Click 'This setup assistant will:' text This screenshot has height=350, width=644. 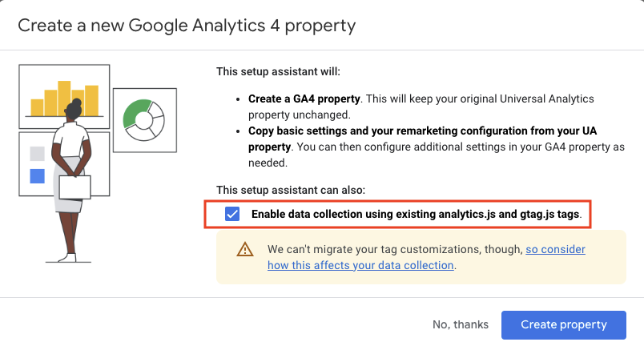point(278,71)
